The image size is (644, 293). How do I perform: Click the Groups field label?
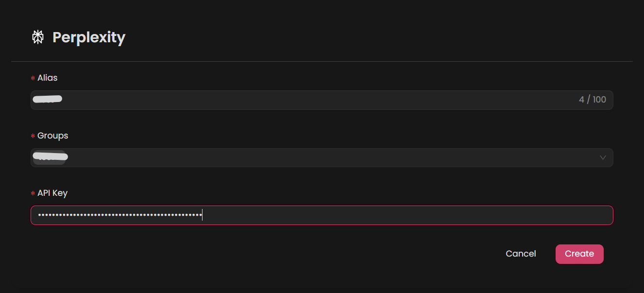(52, 136)
